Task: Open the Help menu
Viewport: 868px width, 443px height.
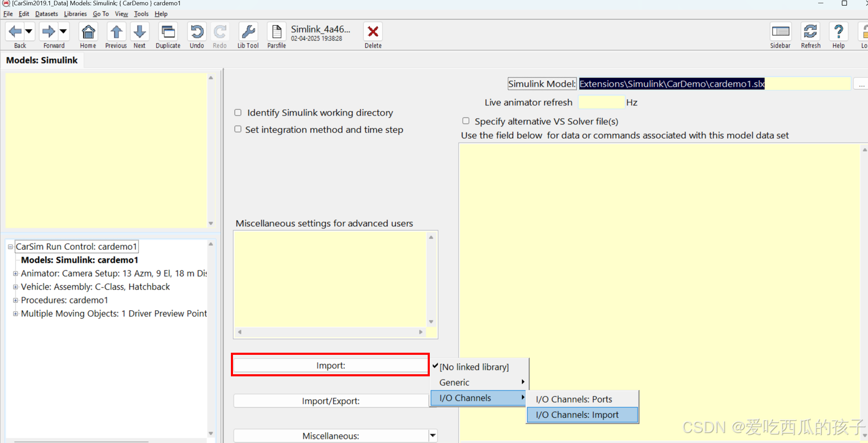Action: (x=161, y=14)
